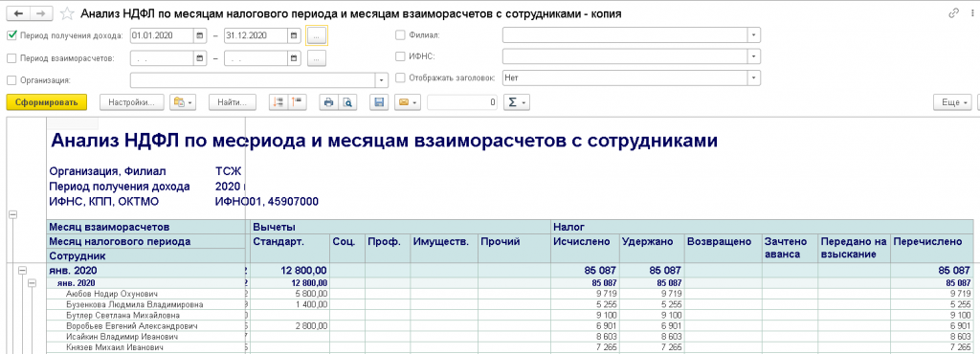Viewport: 980px width, 354px height.
Task: Enable 'Филиал' filter checkbox
Action: click(x=401, y=35)
